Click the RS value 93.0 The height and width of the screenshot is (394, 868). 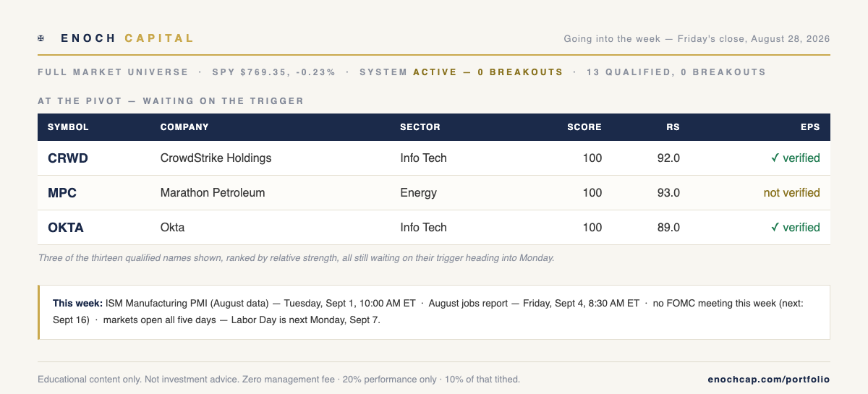(668, 193)
